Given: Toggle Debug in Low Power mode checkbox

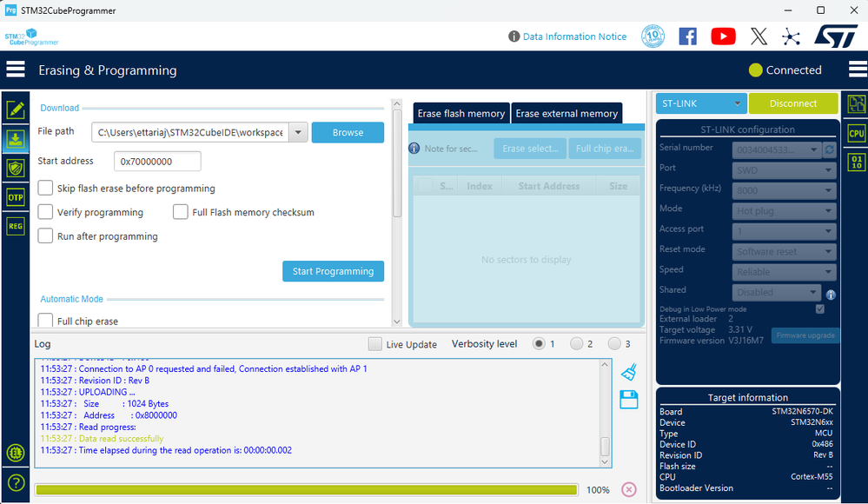Looking at the screenshot, I should (820, 309).
